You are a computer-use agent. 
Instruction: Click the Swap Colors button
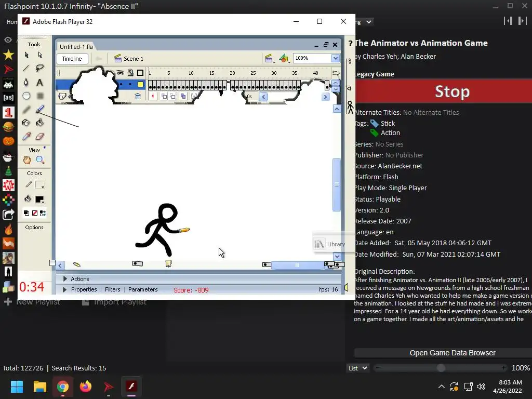click(43, 213)
